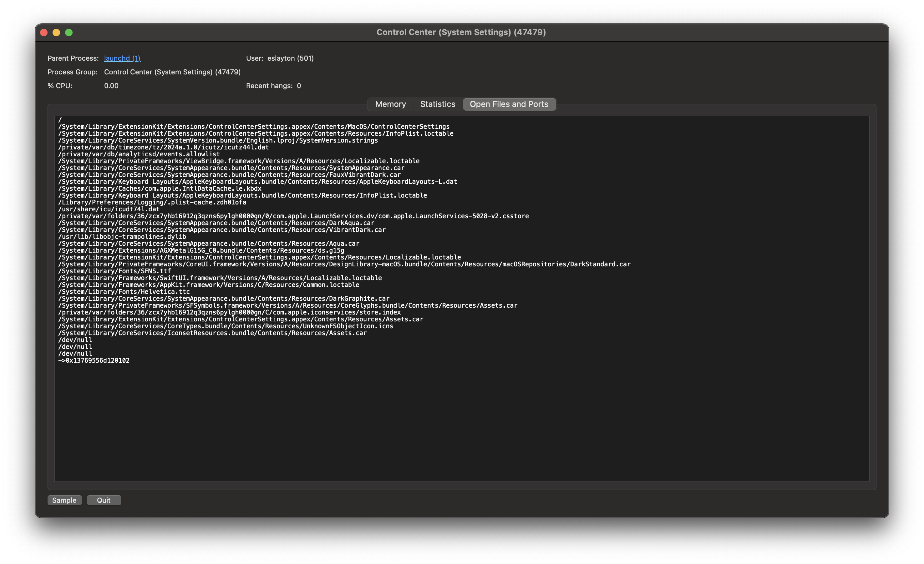Image resolution: width=924 pixels, height=564 pixels.
Task: Open the launchd (1) parent process link
Action: (122, 58)
